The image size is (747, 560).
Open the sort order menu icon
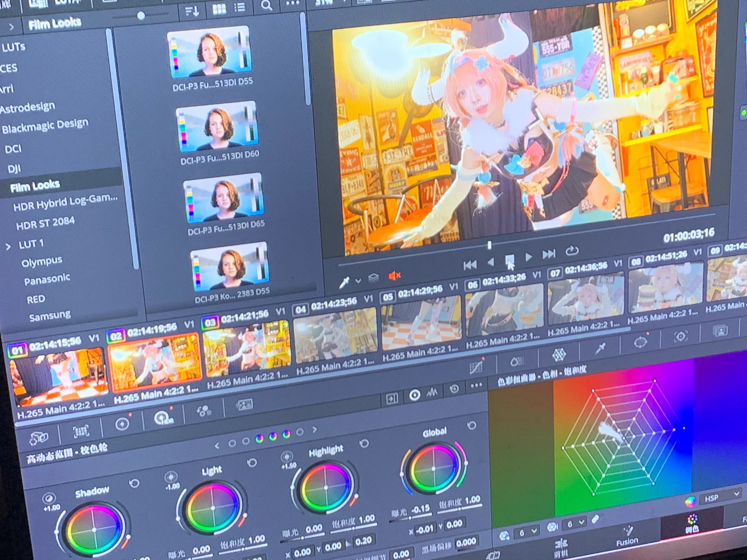tap(192, 11)
